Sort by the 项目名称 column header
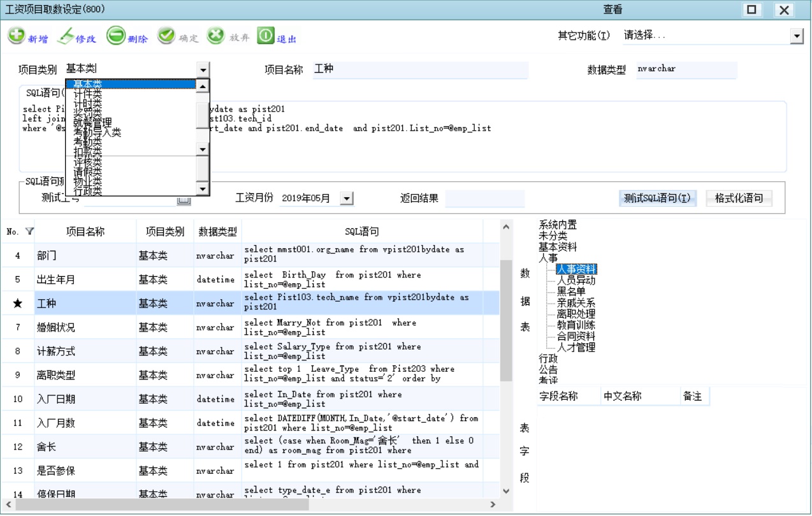The height and width of the screenshot is (516, 812). tap(85, 232)
